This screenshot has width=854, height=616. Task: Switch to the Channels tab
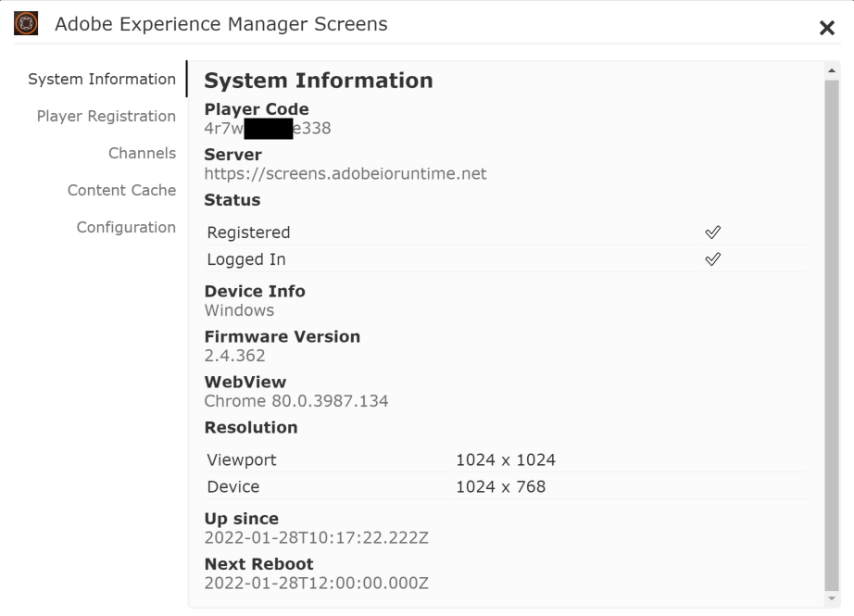[142, 154]
